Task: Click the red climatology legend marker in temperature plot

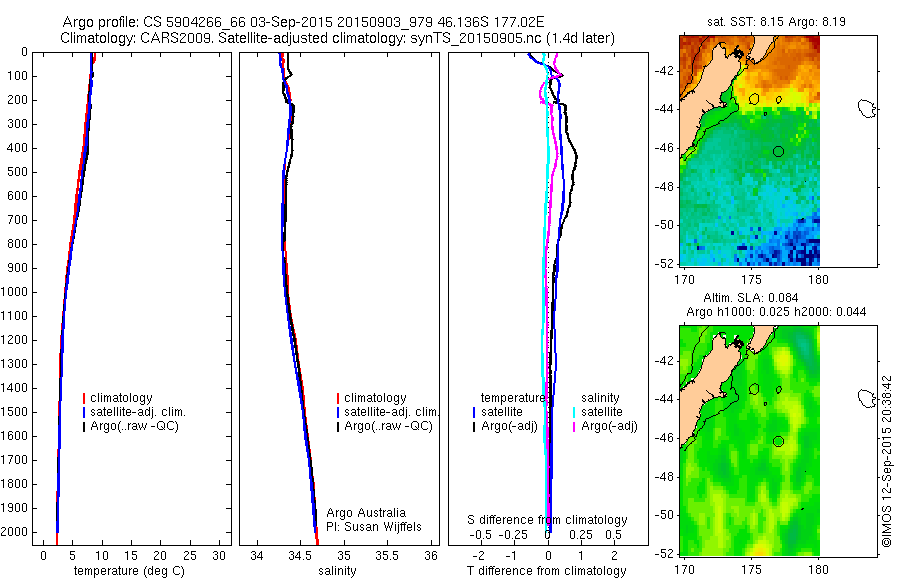Action: click(84, 398)
